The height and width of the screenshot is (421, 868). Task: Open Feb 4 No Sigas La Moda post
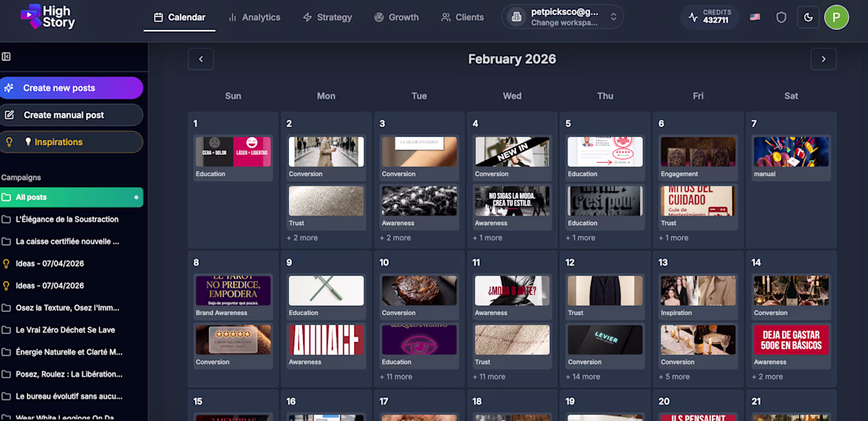click(x=512, y=201)
